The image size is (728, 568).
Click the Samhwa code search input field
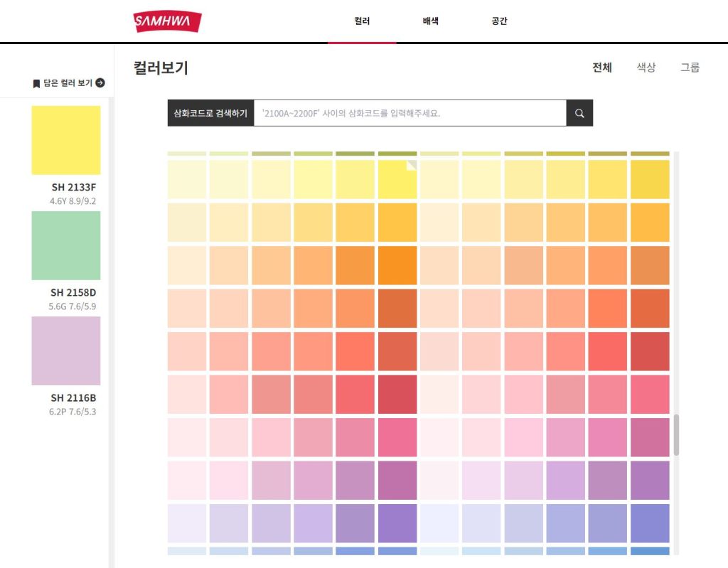[409, 113]
